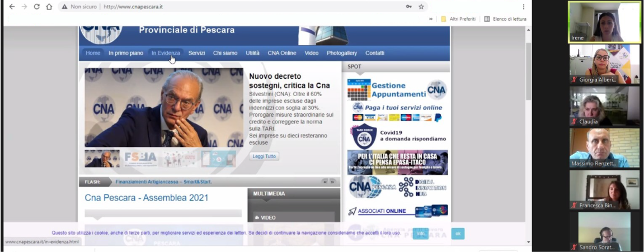This screenshot has width=644, height=252.
Task: Open the Finanziamenti Artigiancassa flash link
Action: [163, 182]
